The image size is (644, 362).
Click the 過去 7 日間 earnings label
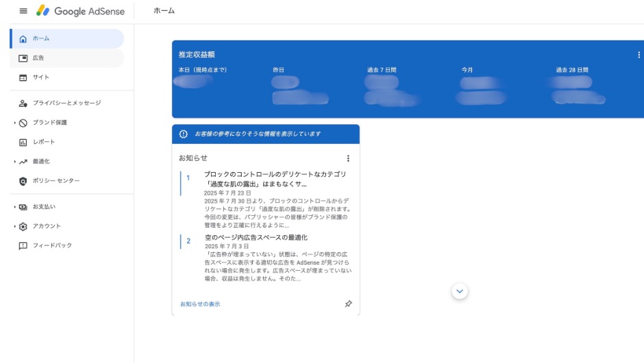(x=382, y=70)
